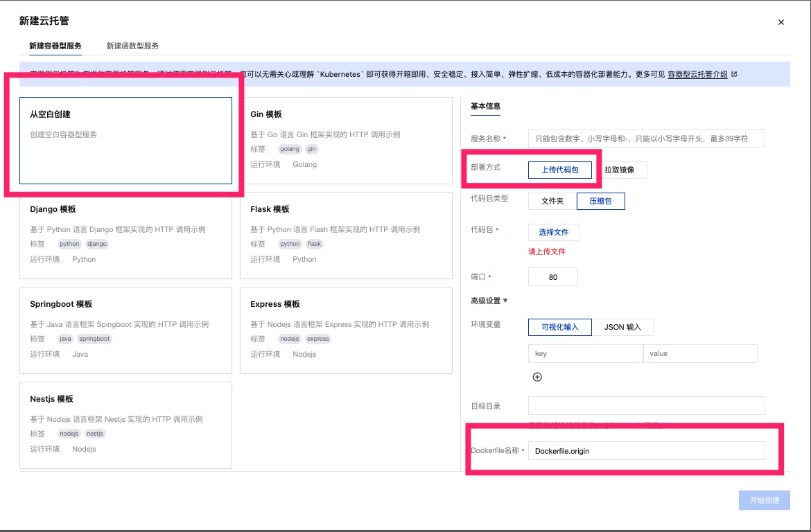Set code package type to 压缩包
811x532 pixels.
[600, 201]
